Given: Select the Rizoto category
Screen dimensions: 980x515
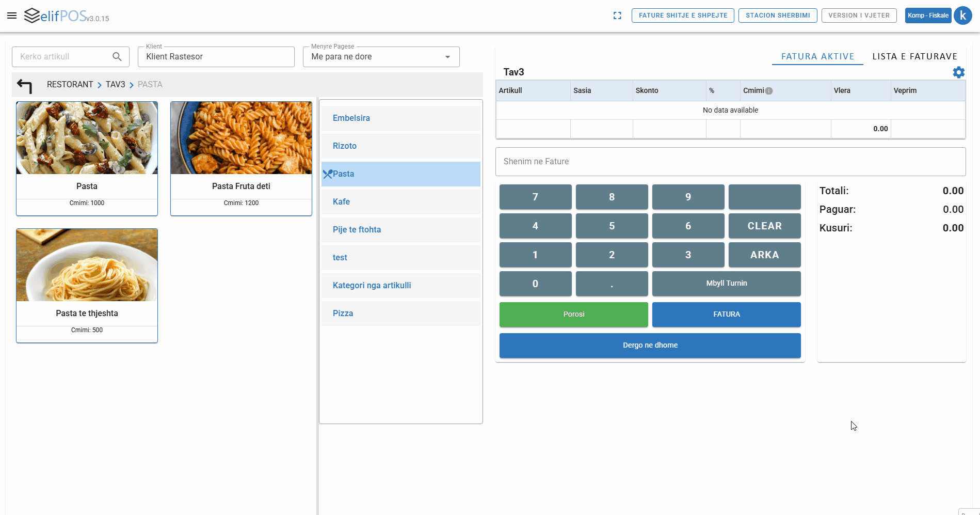Looking at the screenshot, I should [401, 146].
